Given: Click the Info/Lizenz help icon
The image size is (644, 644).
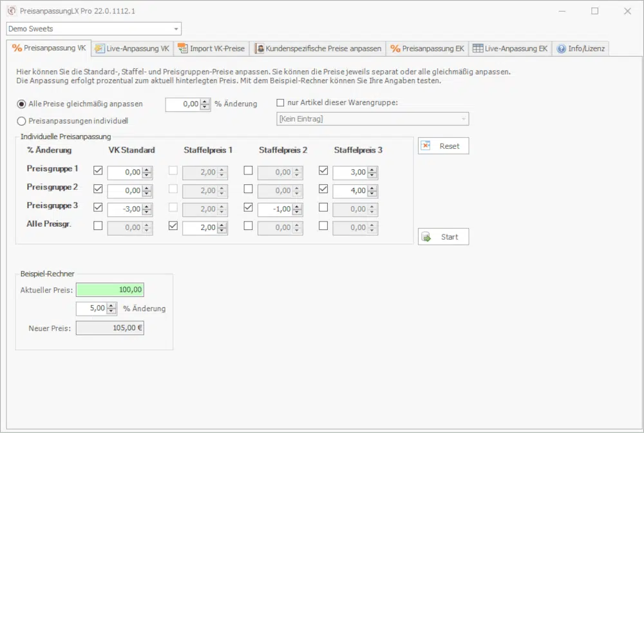Looking at the screenshot, I should [561, 48].
